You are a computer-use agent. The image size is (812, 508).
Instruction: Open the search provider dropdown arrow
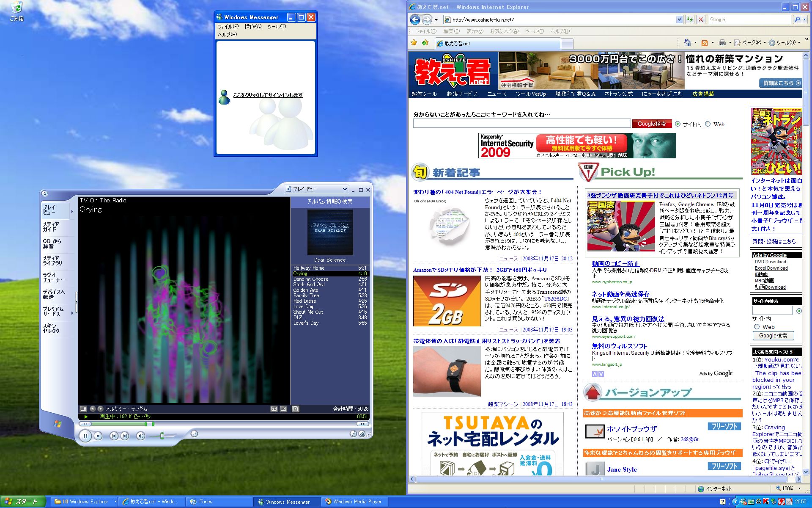coord(805,19)
